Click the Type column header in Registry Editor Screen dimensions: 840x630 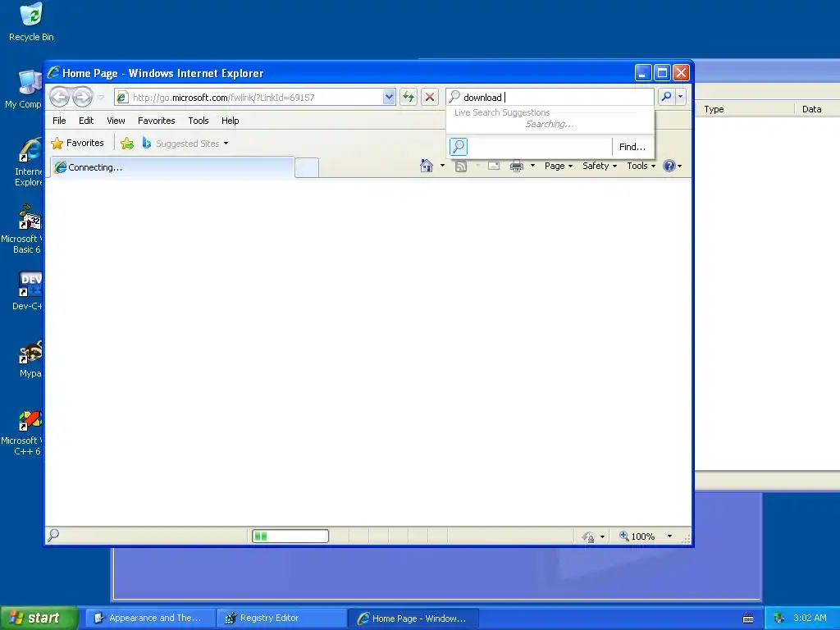pos(745,109)
